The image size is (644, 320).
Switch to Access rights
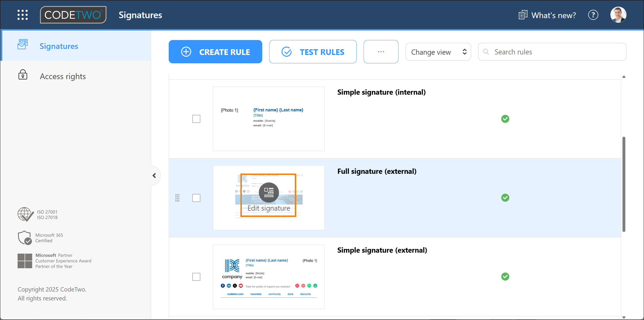click(x=63, y=76)
